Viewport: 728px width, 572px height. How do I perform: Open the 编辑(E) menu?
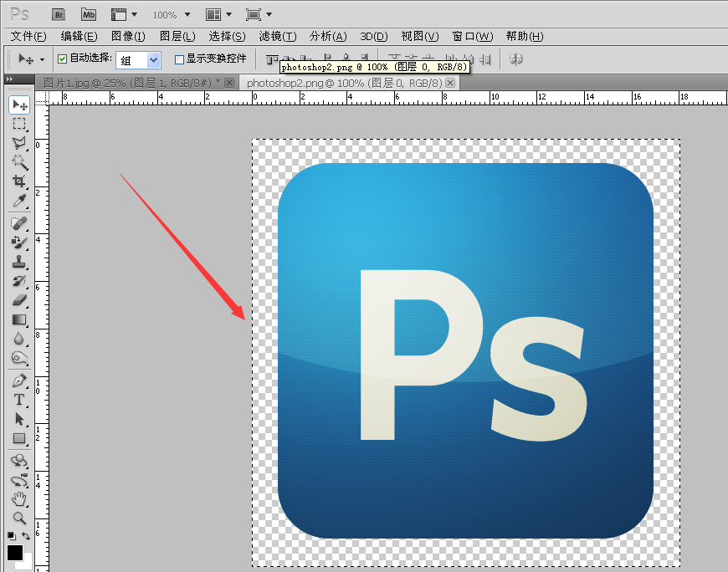pos(79,36)
